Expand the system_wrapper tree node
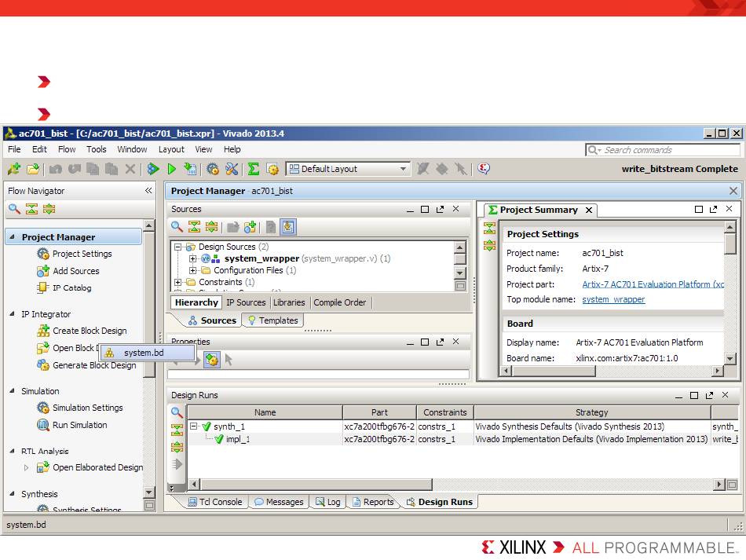The width and height of the screenshot is (746, 560). (192, 258)
